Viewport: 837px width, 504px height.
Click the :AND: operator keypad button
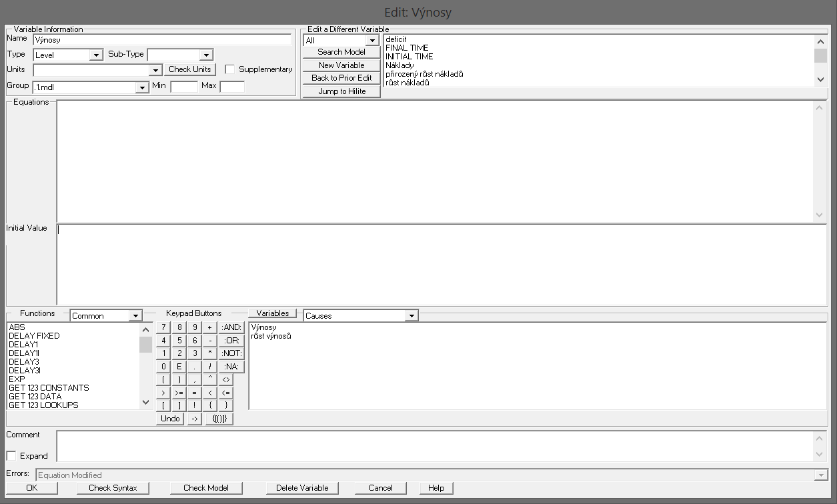point(231,327)
